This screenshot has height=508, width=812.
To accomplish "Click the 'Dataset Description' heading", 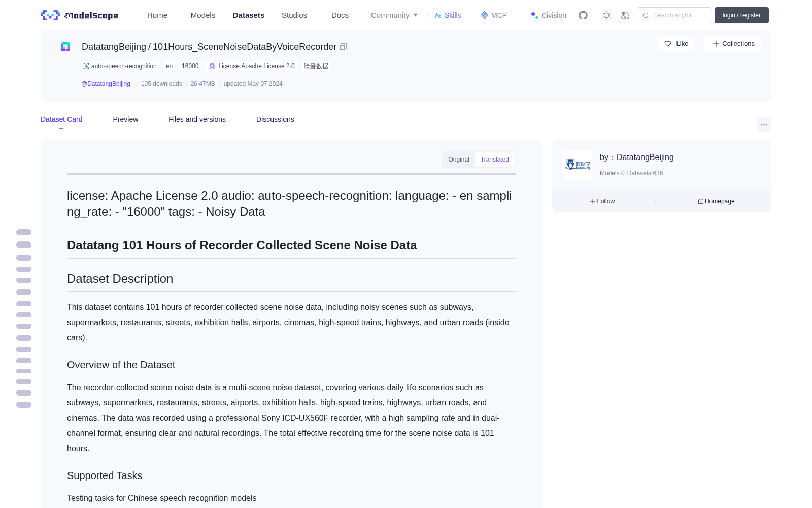I will [120, 279].
